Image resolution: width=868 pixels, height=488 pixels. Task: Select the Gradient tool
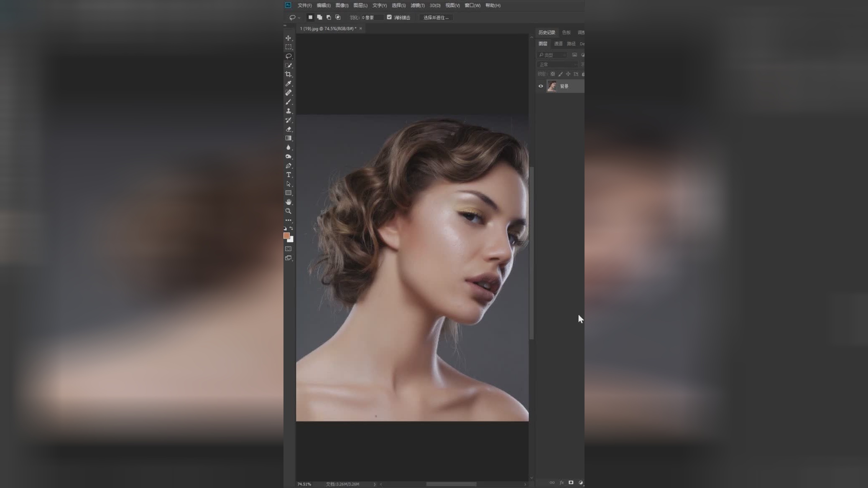tap(288, 138)
